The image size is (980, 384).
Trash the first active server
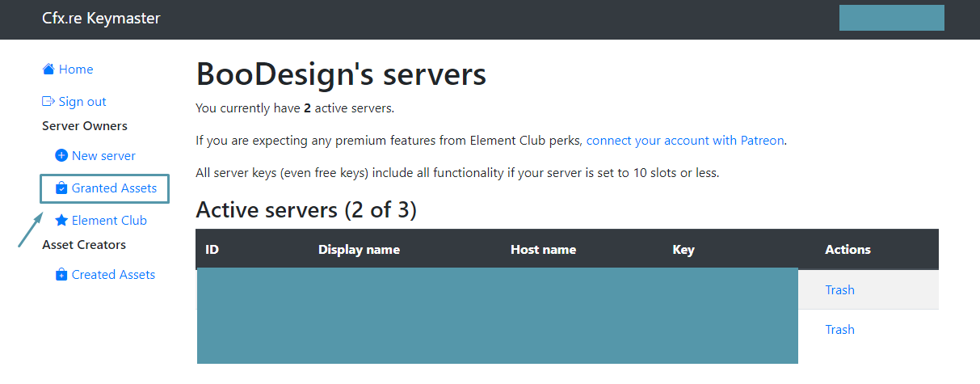click(x=839, y=289)
